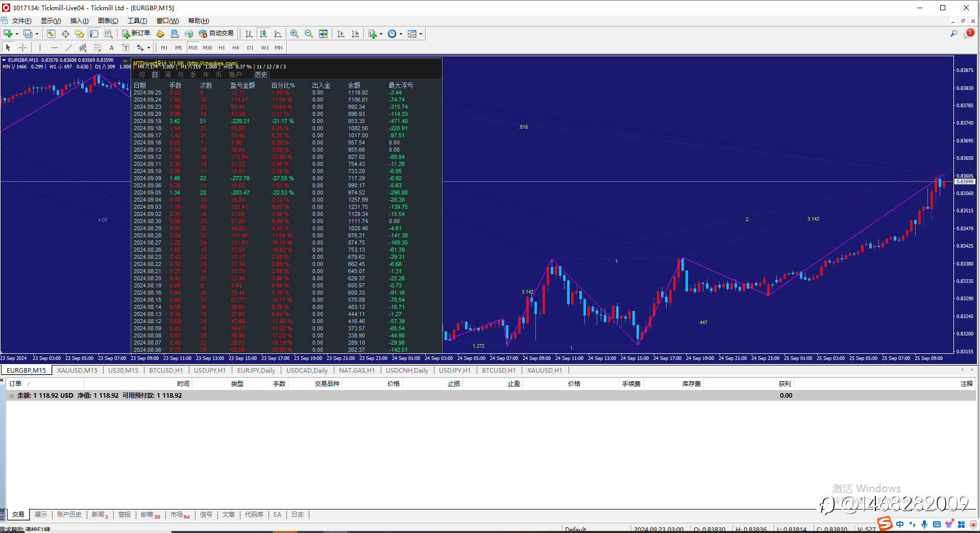This screenshot has width=980, height=533.
Task: Click the search magnifier icon at top right
Action: [x=953, y=34]
